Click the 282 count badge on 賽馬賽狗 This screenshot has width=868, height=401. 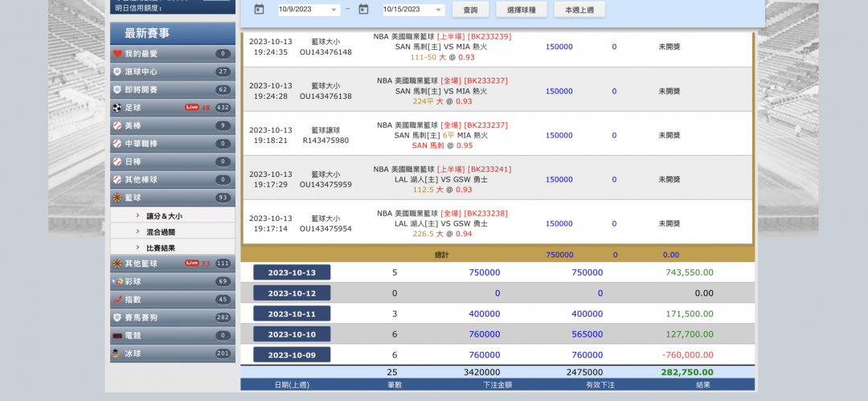pyautogui.click(x=223, y=317)
